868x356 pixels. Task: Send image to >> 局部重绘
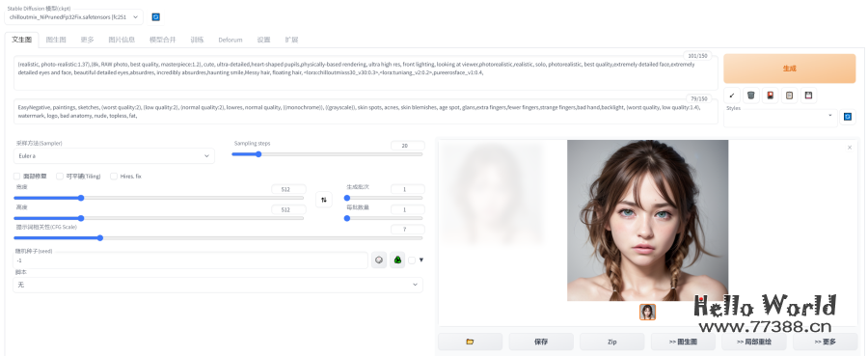[x=753, y=342]
